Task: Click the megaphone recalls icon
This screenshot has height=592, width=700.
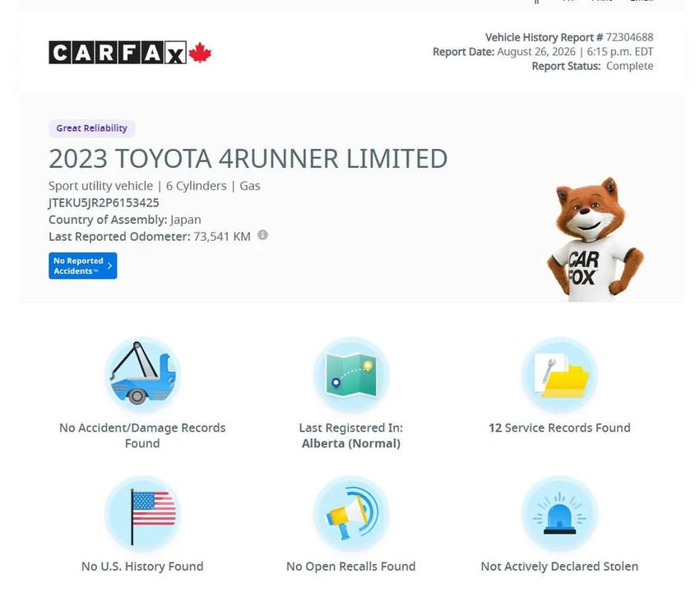Action: 351,514
